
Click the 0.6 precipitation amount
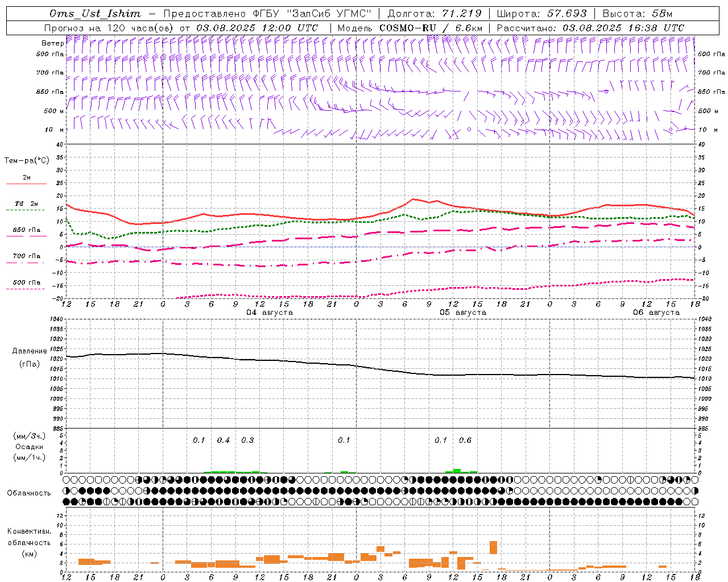[465, 440]
